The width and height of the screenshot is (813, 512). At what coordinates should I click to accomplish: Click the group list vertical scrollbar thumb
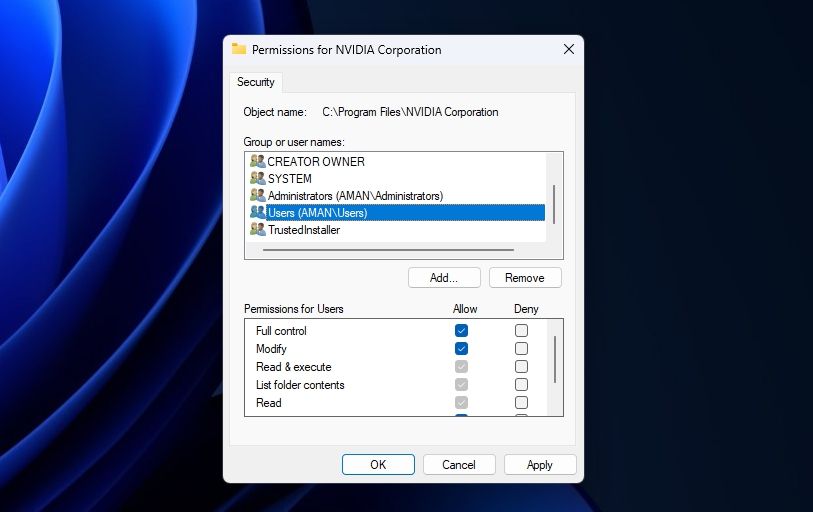554,204
